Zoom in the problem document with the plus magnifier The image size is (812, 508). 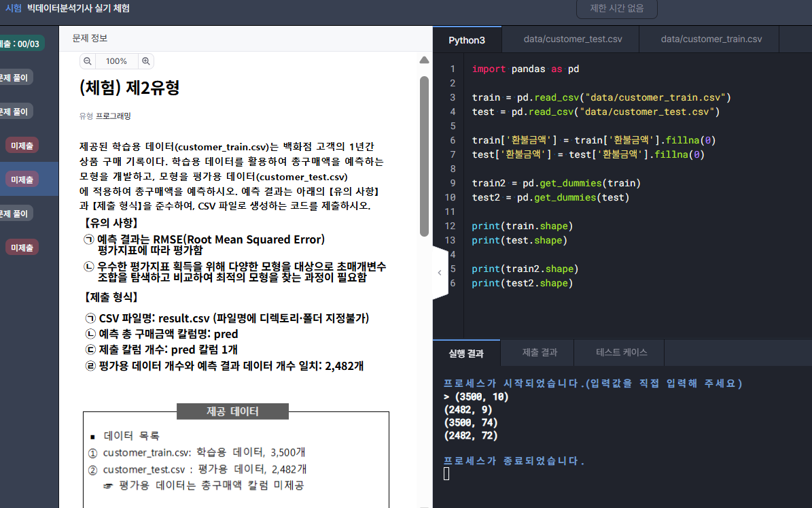146,61
